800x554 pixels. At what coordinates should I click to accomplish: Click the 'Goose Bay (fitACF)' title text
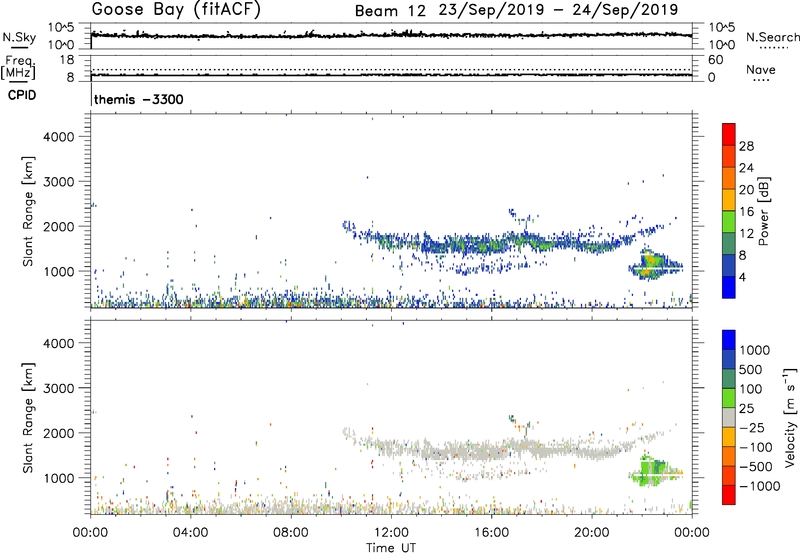[x=176, y=10]
